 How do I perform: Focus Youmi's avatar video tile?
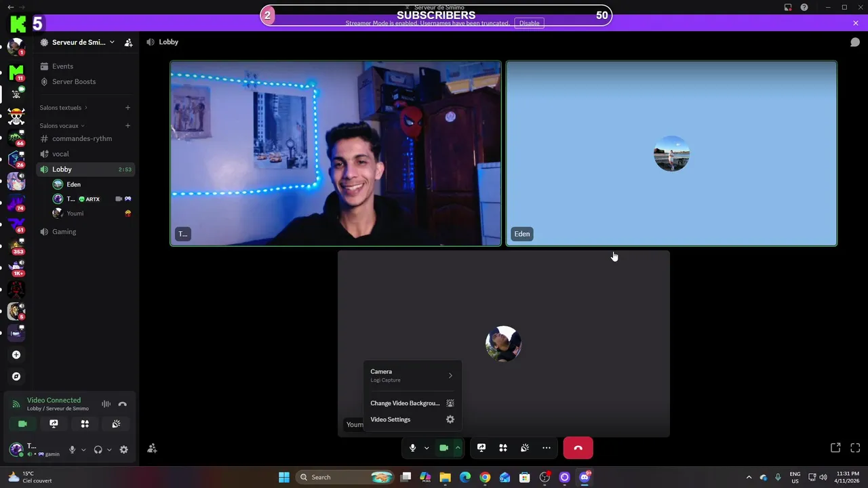point(504,344)
